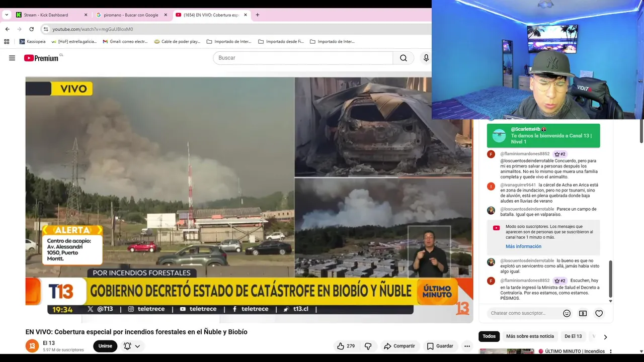Go to YouTube Premium home logo
644x362 pixels.
click(42, 58)
